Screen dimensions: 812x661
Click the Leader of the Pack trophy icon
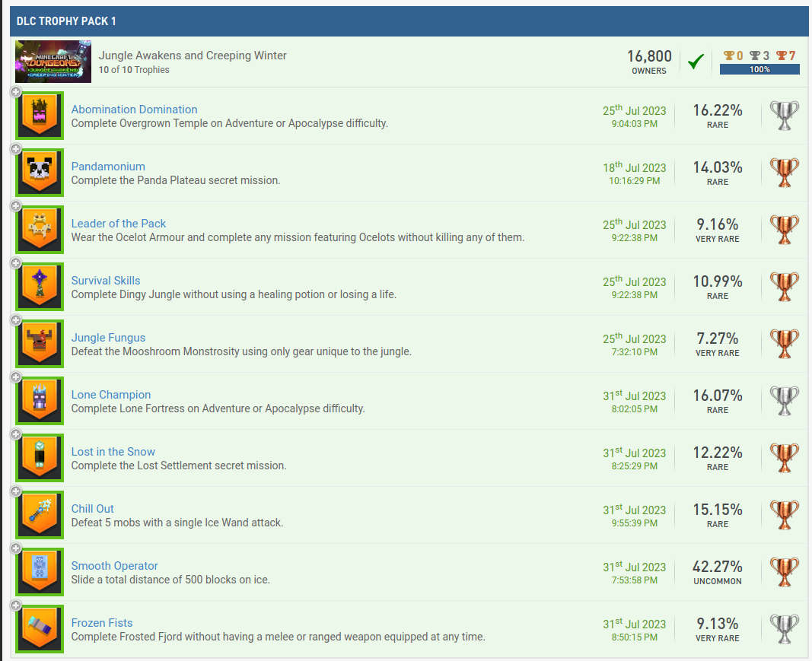pos(40,230)
